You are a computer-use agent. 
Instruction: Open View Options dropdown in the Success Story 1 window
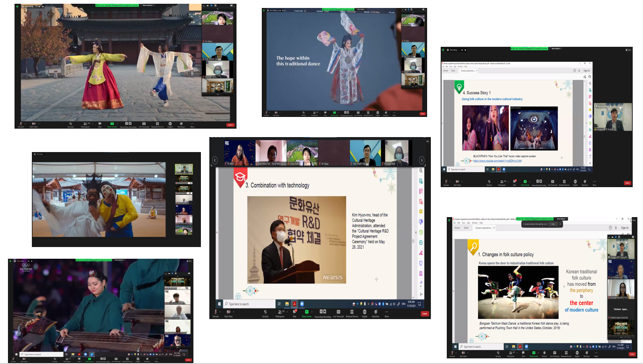tap(556, 49)
